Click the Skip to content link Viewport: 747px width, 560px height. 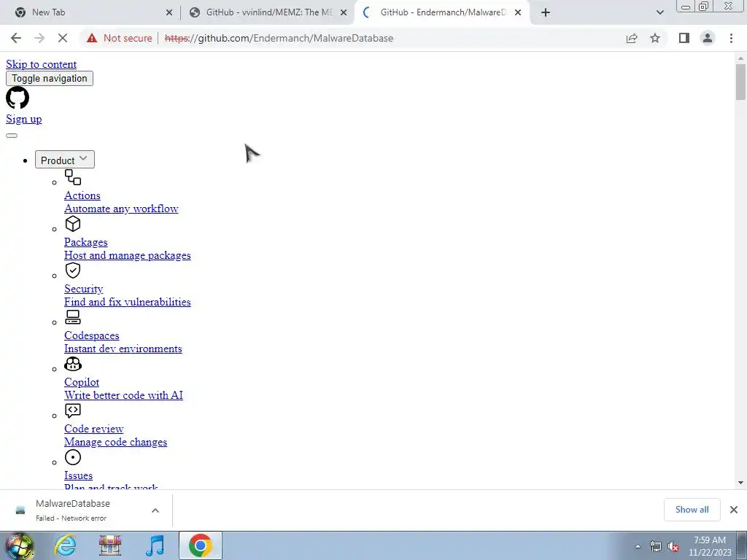(41, 64)
